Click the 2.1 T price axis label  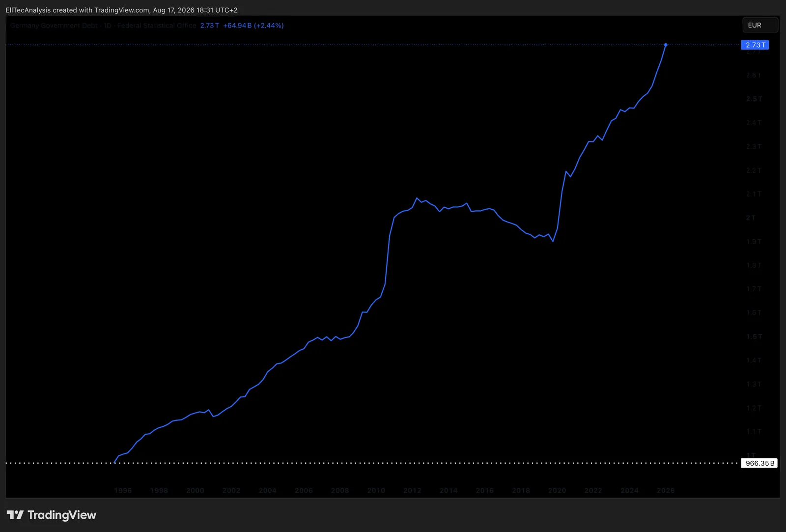coord(754,194)
